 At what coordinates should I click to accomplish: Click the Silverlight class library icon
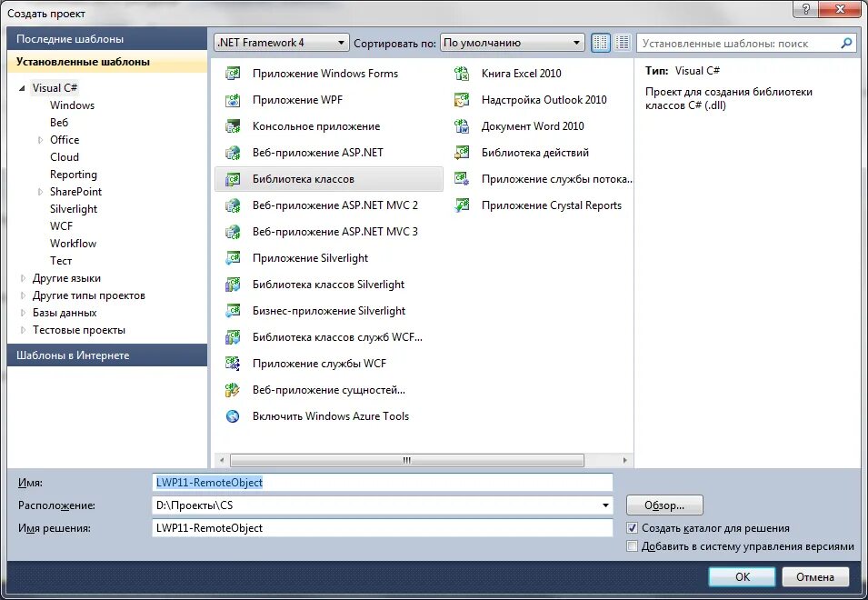tap(233, 285)
